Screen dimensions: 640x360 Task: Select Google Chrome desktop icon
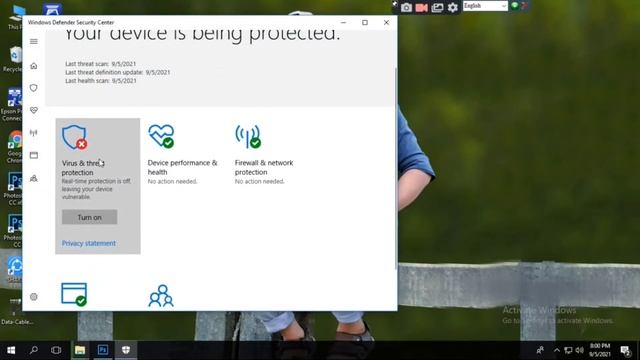coord(14,147)
